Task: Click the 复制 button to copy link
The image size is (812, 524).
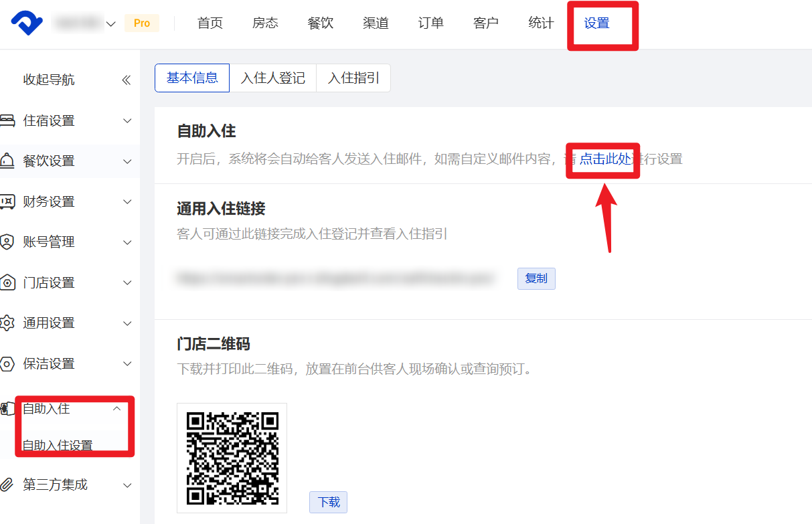Action: [x=536, y=278]
